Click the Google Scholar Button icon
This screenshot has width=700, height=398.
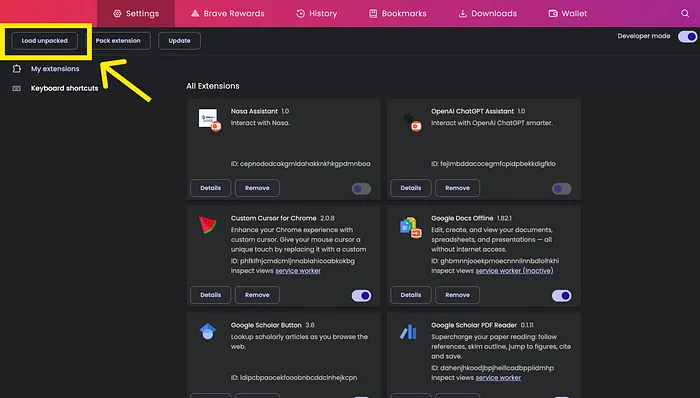pyautogui.click(x=208, y=332)
